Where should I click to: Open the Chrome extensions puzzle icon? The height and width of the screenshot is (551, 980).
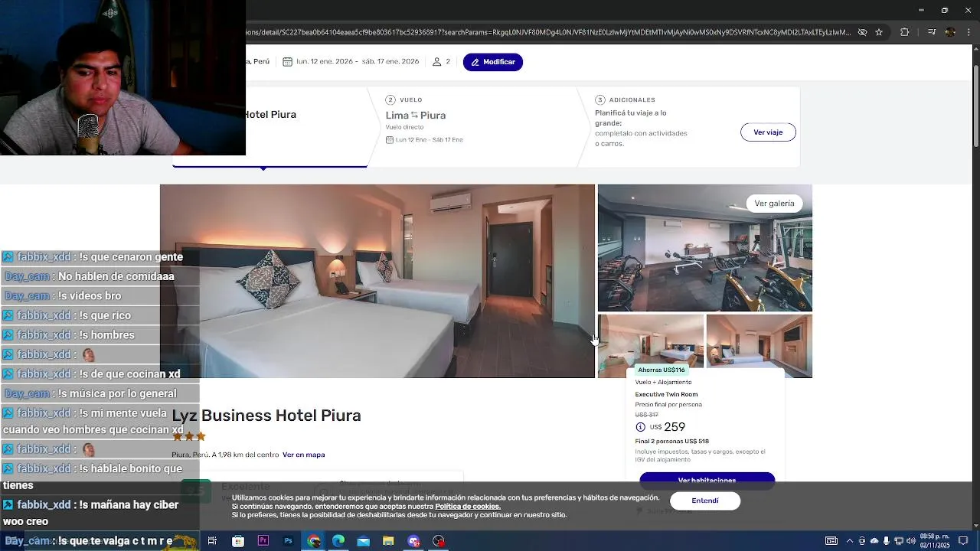click(x=904, y=32)
